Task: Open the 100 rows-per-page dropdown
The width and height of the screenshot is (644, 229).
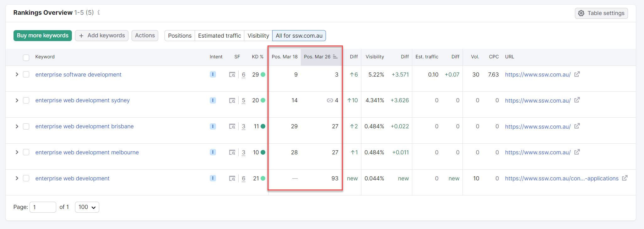Action: pos(87,207)
